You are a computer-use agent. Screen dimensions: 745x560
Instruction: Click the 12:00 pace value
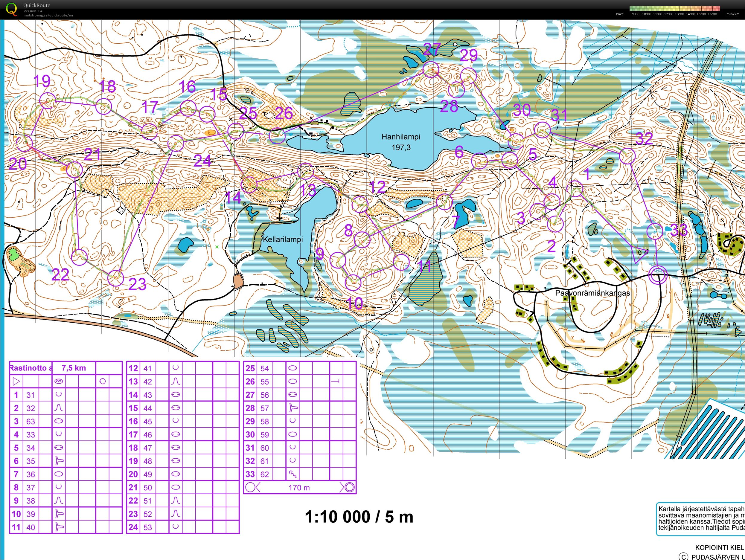[x=669, y=14]
